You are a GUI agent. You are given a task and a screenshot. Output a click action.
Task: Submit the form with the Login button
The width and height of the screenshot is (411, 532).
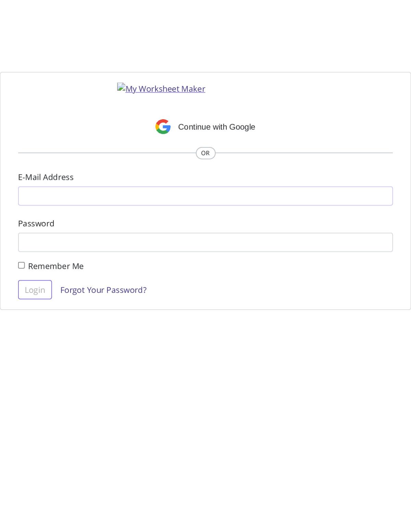[35, 290]
